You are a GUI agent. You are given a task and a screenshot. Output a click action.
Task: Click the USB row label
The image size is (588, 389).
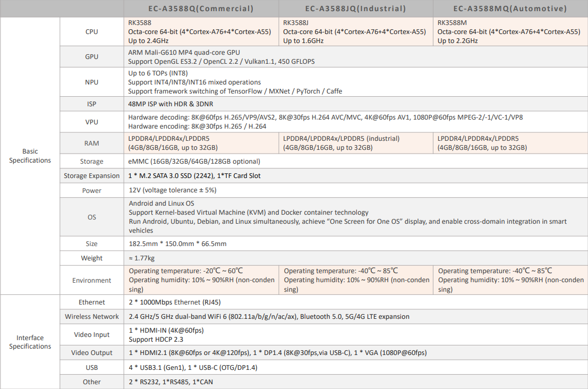[x=91, y=368]
